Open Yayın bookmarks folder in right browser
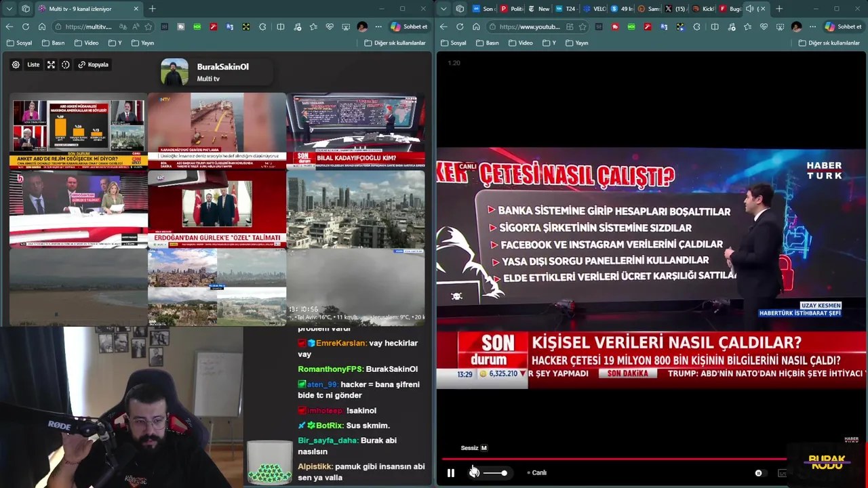 576,43
